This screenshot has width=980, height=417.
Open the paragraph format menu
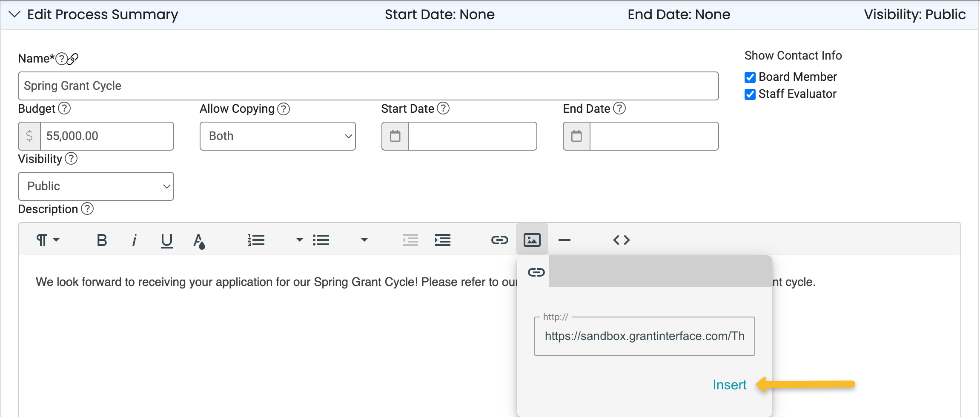click(x=47, y=240)
